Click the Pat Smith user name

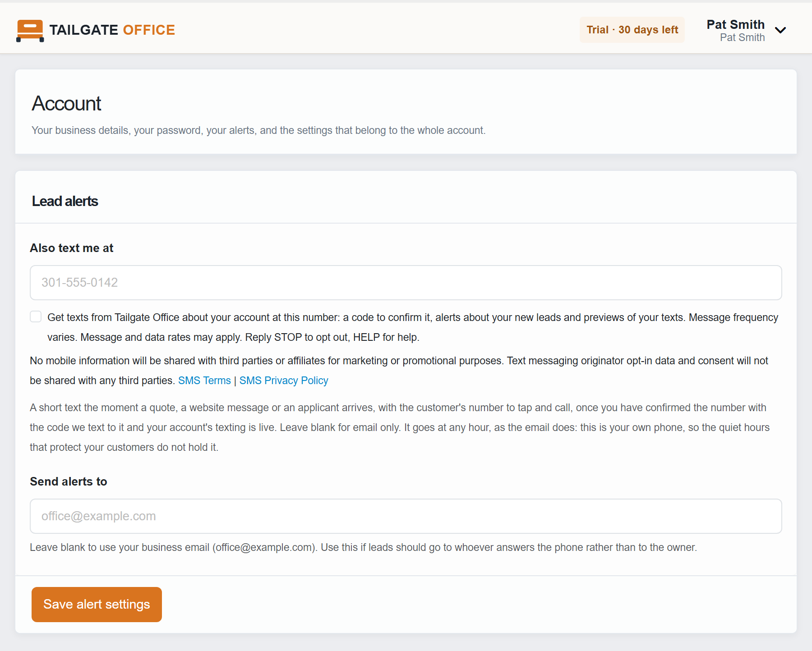pos(735,24)
